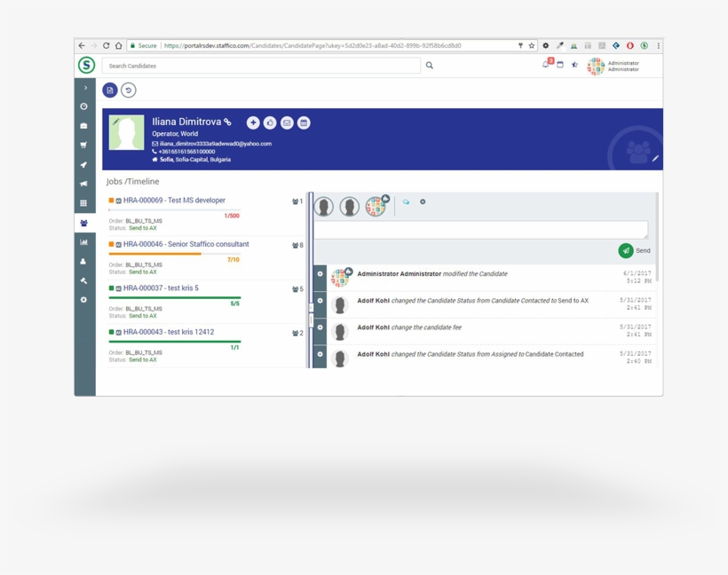Screen dimensions: 728x575
Task: Open the envelope icon on the candidate header
Action: [287, 122]
